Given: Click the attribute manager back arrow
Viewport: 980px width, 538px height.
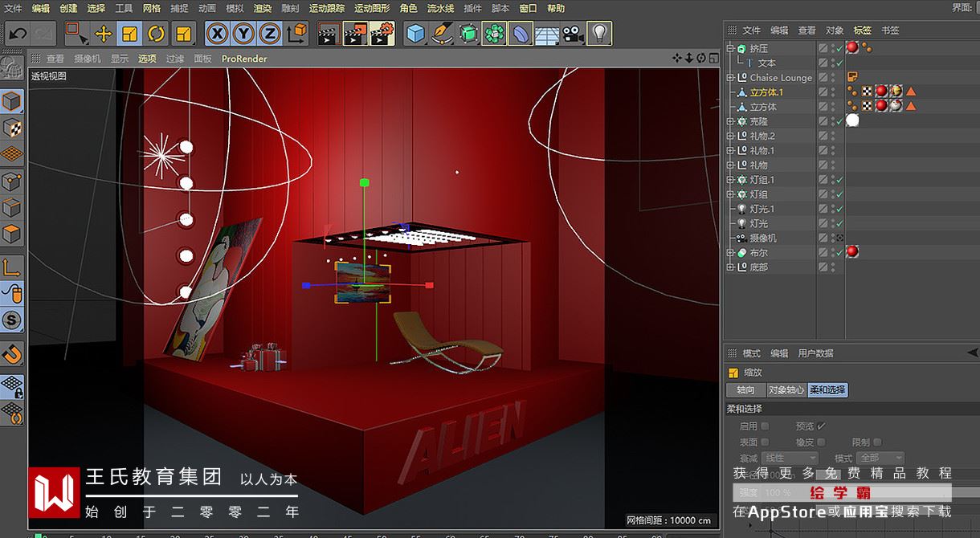Looking at the screenshot, I should coord(974,353).
